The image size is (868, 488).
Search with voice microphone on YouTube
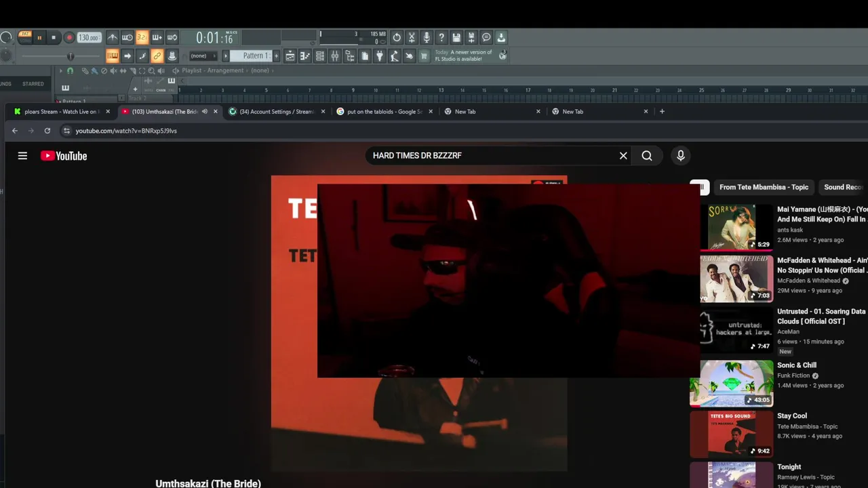(681, 156)
